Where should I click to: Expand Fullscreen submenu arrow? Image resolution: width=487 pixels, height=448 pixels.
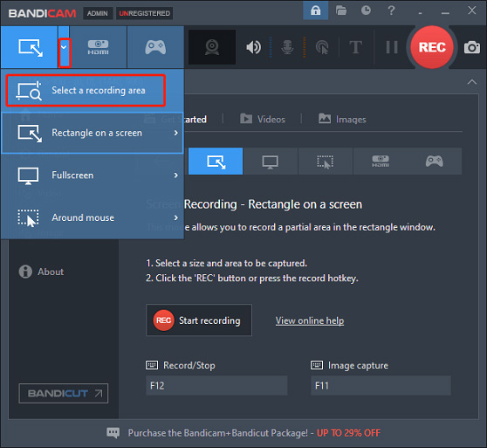176,176
